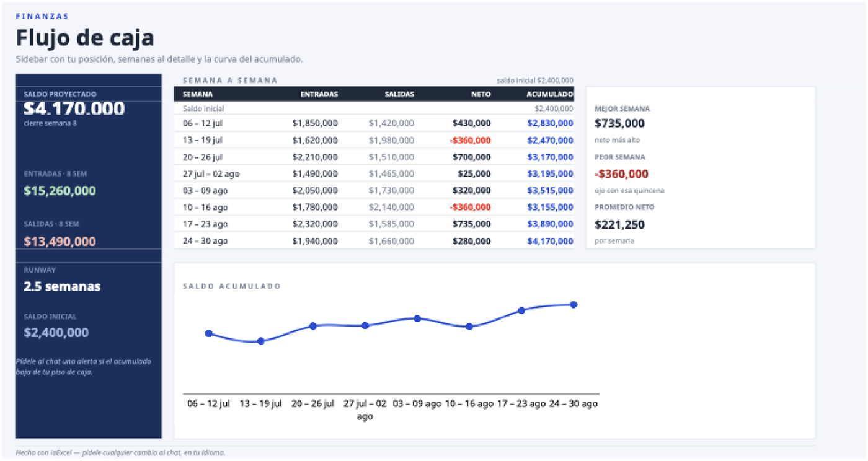
Task: Click the $4,170,000 Saldo Proyectado figure
Action: (x=74, y=108)
